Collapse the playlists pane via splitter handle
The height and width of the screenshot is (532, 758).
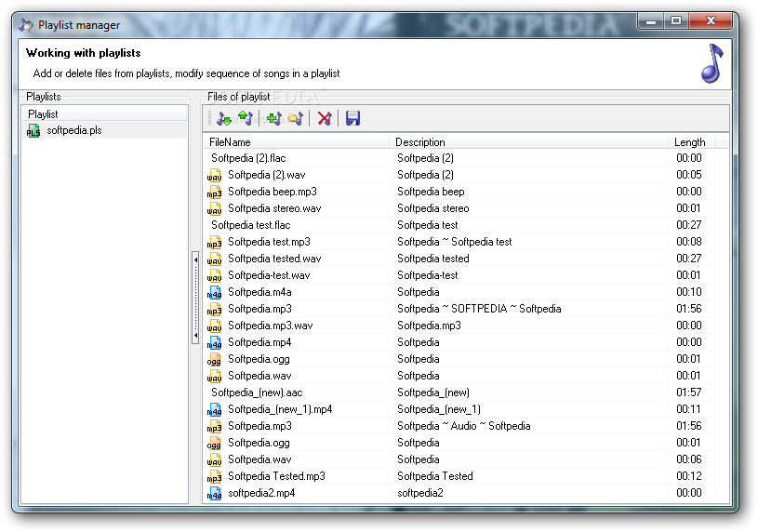coord(195,298)
